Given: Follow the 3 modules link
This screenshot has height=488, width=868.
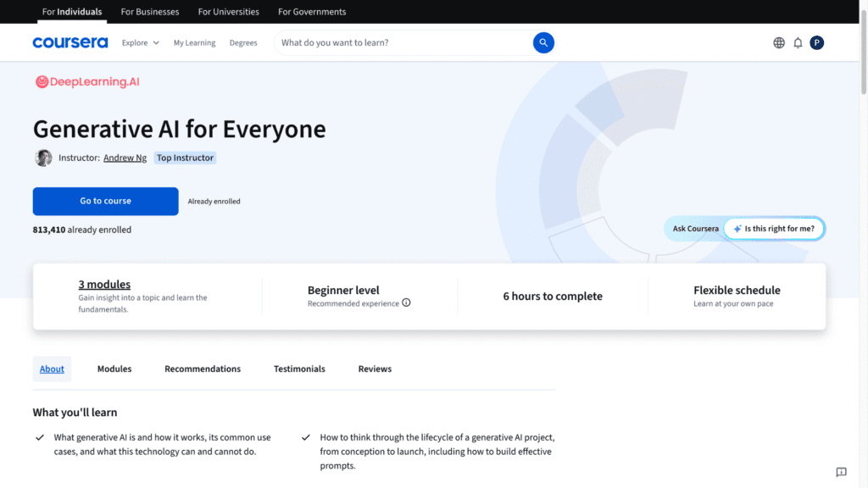Looking at the screenshot, I should click(x=104, y=285).
